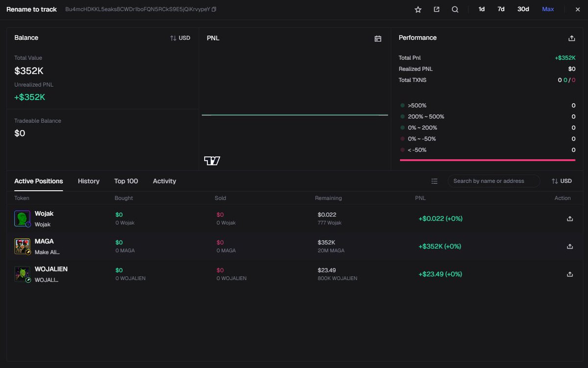This screenshot has height=368, width=588.
Task: Click the PNL column header in table
Action: pos(420,198)
